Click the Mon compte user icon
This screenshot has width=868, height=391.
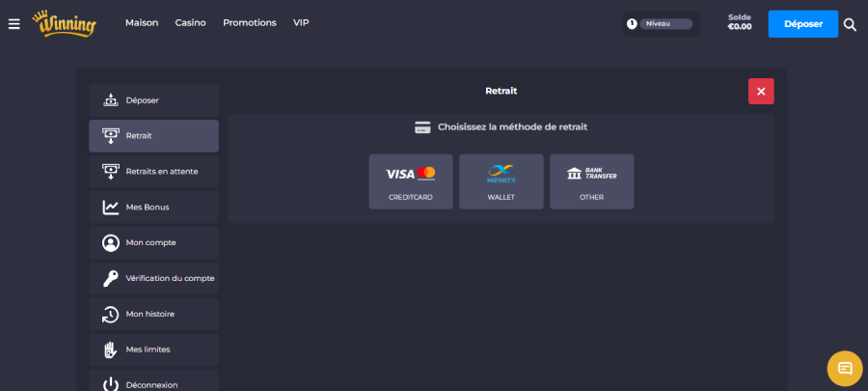click(111, 242)
